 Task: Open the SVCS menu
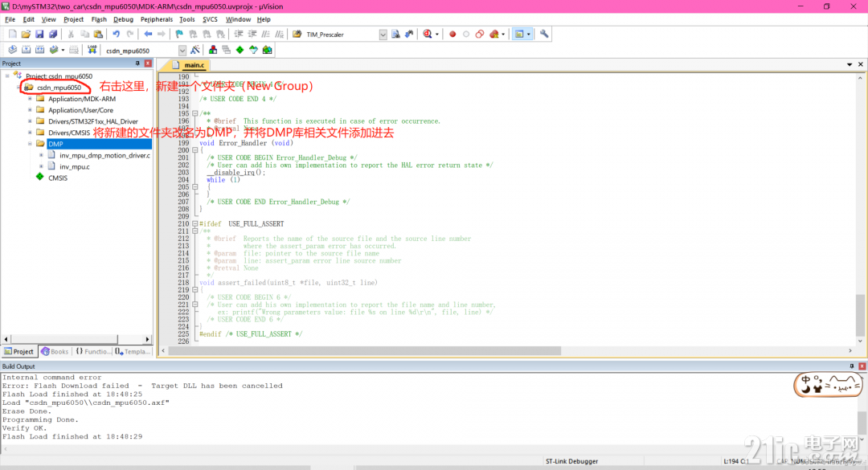coord(210,19)
